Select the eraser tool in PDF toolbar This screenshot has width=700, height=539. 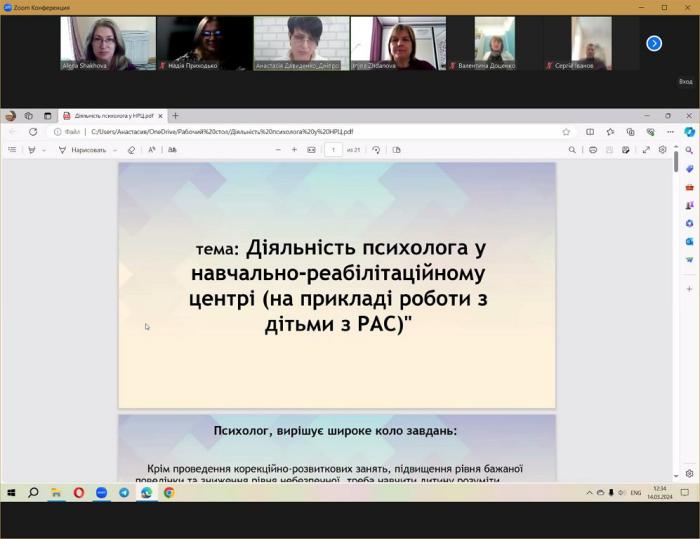(131, 150)
